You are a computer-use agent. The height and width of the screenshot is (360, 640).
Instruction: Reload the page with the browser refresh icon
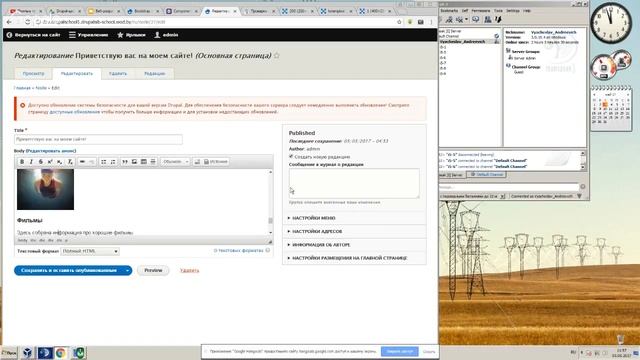click(27, 22)
